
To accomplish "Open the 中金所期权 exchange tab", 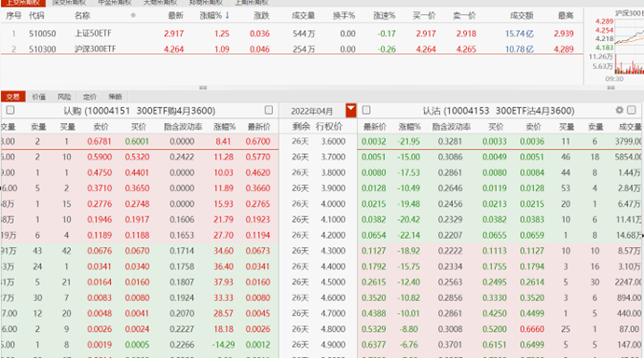I will tap(115, 3).
